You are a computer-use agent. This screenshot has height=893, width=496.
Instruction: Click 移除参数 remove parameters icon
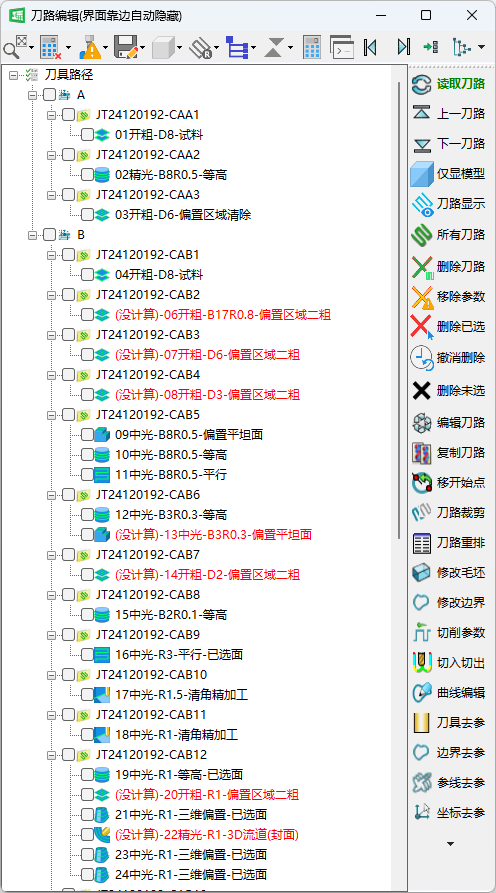pyautogui.click(x=422, y=296)
